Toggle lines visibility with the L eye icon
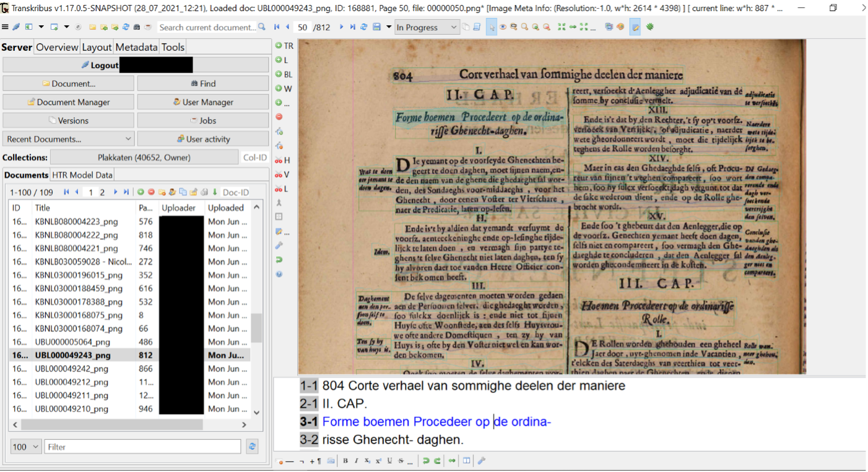The image size is (868, 472). tap(282, 188)
